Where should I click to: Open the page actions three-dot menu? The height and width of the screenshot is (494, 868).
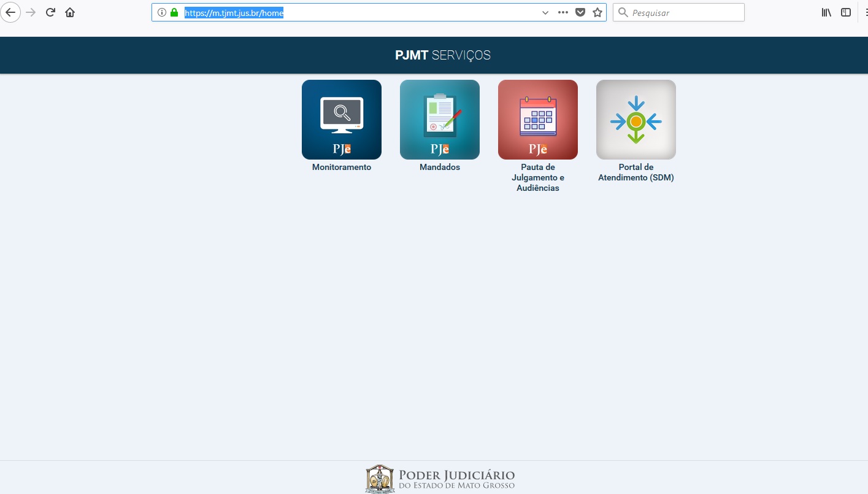coord(563,12)
